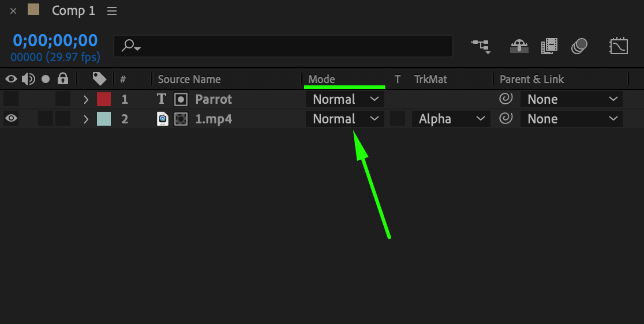
Task: Open the Comp 1 panel menu
Action: (112, 11)
